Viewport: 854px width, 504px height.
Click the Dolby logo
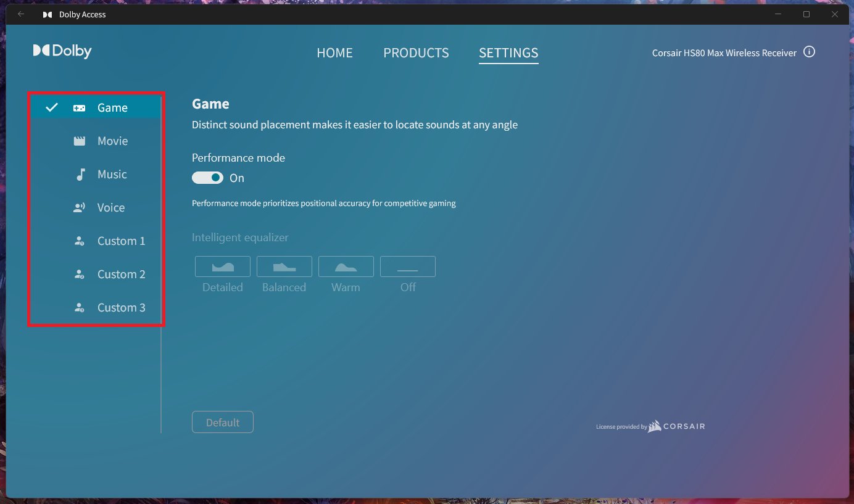pyautogui.click(x=62, y=51)
